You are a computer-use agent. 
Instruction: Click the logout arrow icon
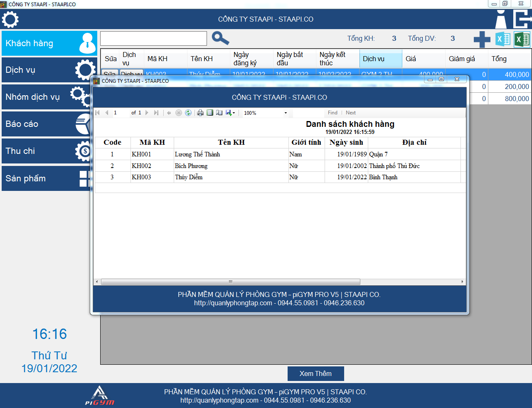pyautogui.click(x=522, y=19)
